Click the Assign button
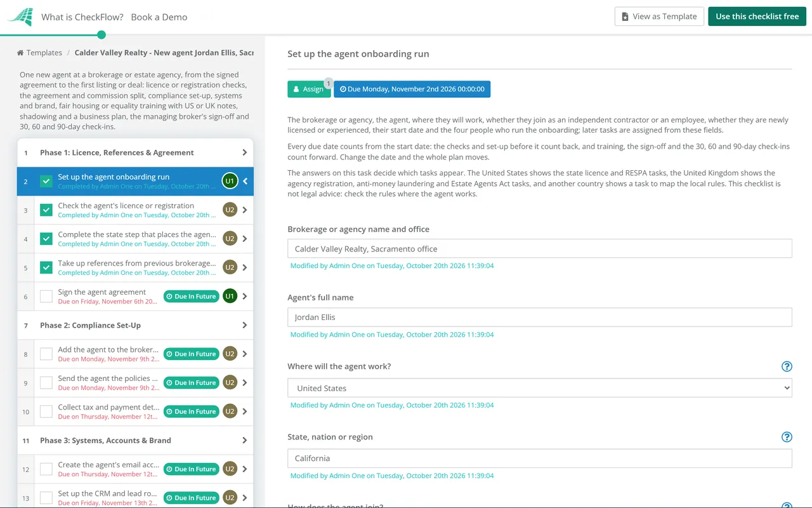The width and height of the screenshot is (812, 508). pyautogui.click(x=309, y=89)
